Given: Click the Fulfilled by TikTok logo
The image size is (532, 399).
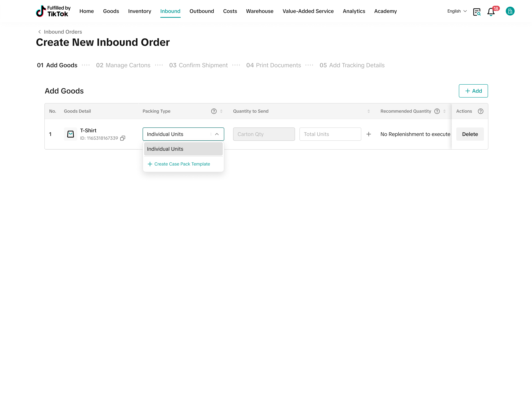Looking at the screenshot, I should tap(53, 11).
